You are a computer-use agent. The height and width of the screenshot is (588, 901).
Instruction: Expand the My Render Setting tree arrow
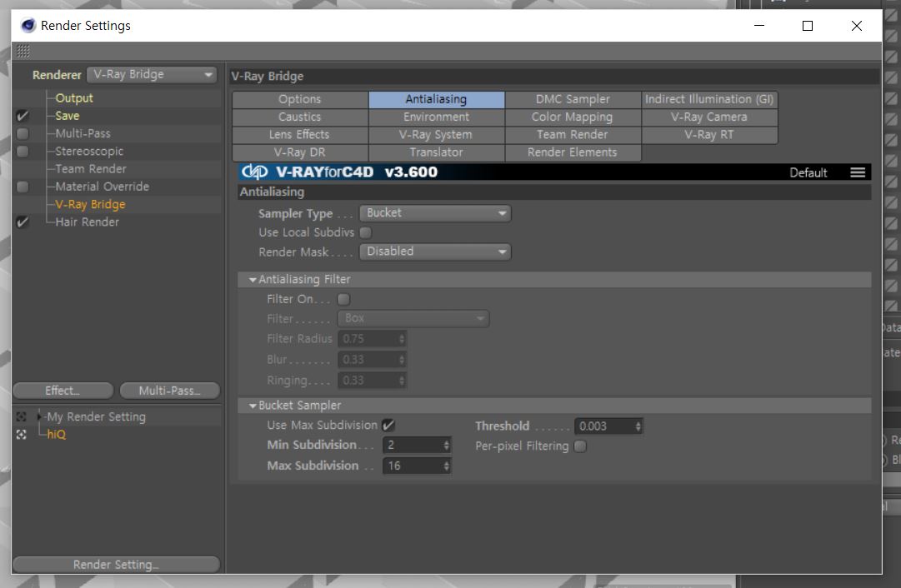point(39,417)
